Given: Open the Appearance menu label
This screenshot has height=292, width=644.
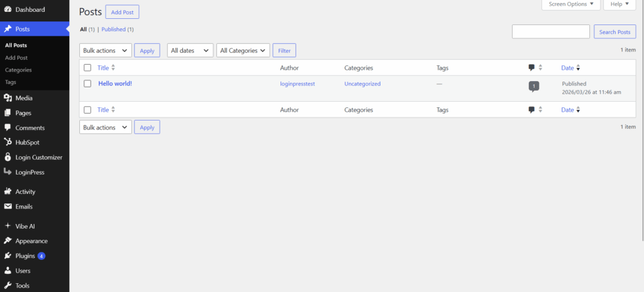Looking at the screenshot, I should click(31, 241).
